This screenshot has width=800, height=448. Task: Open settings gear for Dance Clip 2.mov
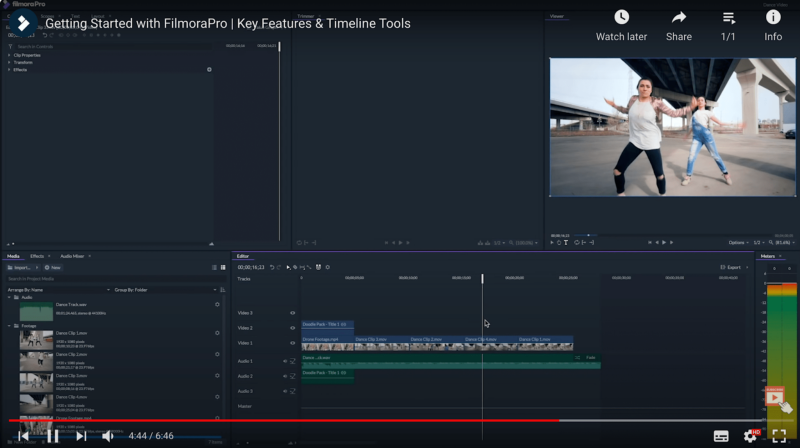(217, 354)
